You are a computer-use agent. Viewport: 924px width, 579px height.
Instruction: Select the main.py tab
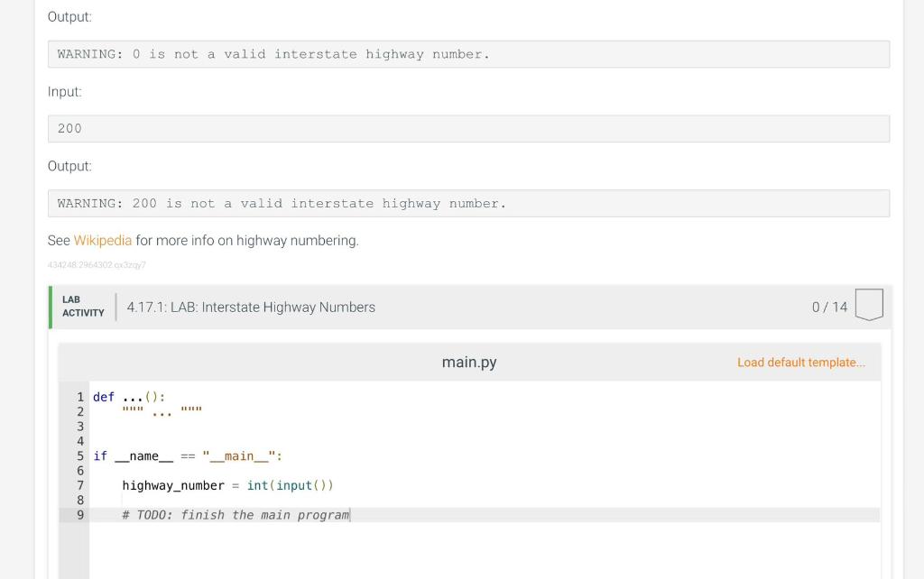click(x=469, y=363)
